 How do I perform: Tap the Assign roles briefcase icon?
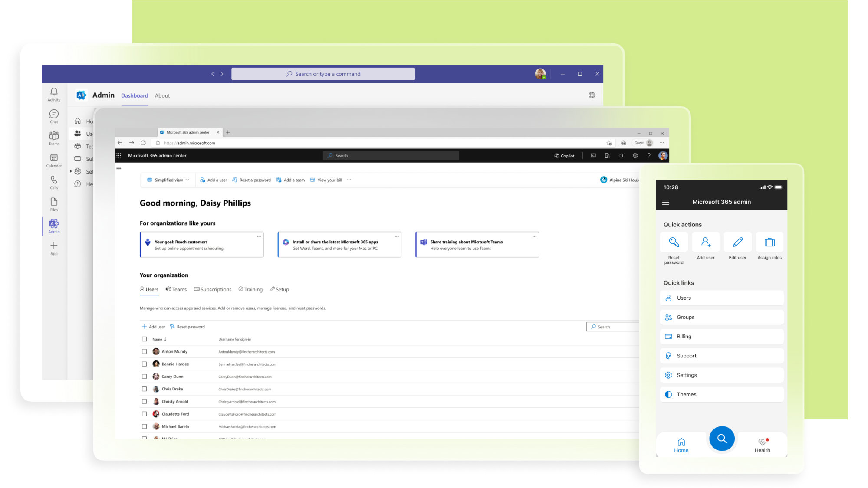[769, 242]
